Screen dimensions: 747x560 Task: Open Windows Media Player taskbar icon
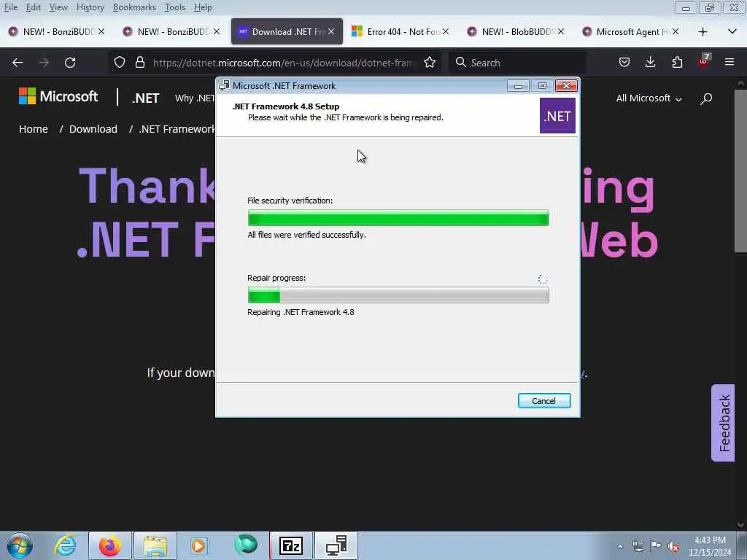point(200,545)
